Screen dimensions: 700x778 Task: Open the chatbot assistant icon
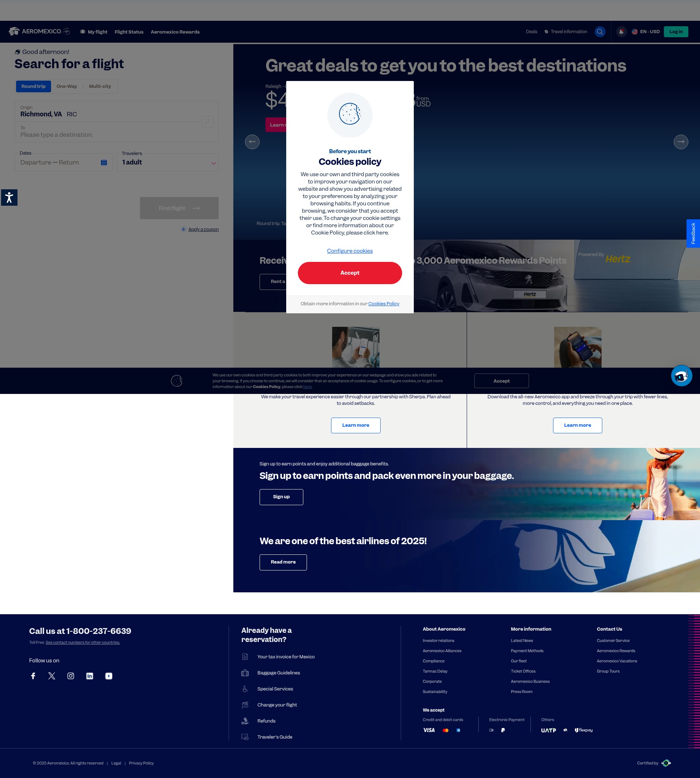(681, 376)
